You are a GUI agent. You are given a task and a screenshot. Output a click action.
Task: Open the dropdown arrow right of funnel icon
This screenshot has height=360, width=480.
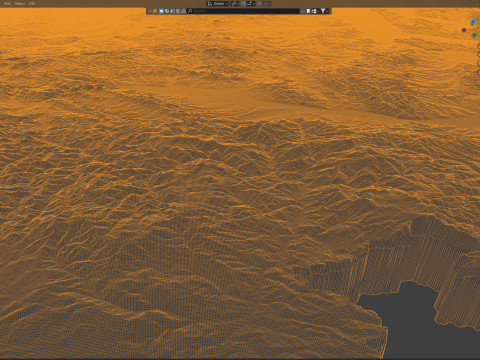pyautogui.click(x=327, y=11)
